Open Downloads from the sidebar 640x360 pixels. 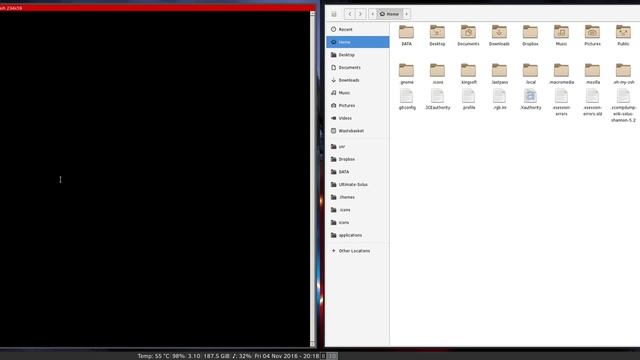[358, 80]
